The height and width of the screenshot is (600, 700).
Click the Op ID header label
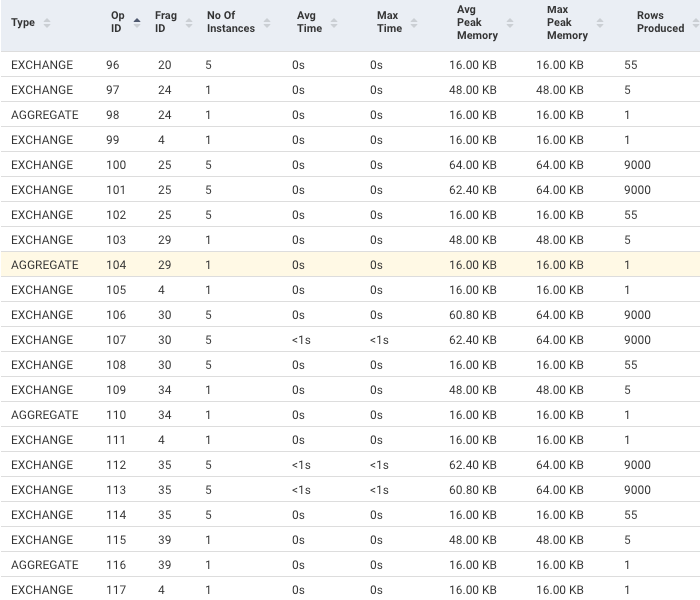pos(117,22)
